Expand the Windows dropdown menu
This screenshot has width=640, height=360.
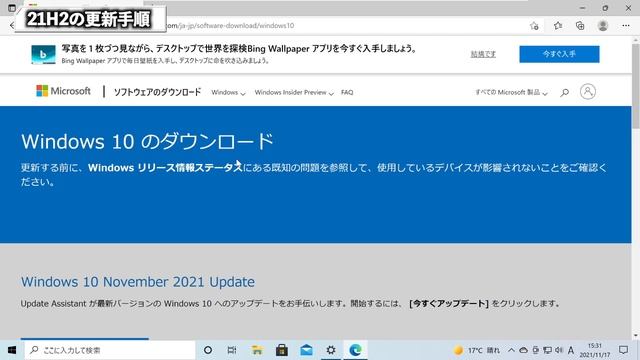click(228, 93)
